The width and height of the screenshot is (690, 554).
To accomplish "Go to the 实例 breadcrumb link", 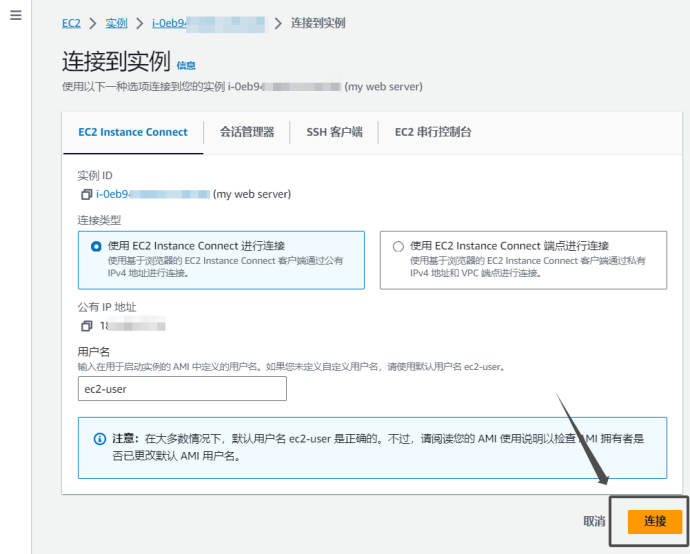I will click(117, 23).
